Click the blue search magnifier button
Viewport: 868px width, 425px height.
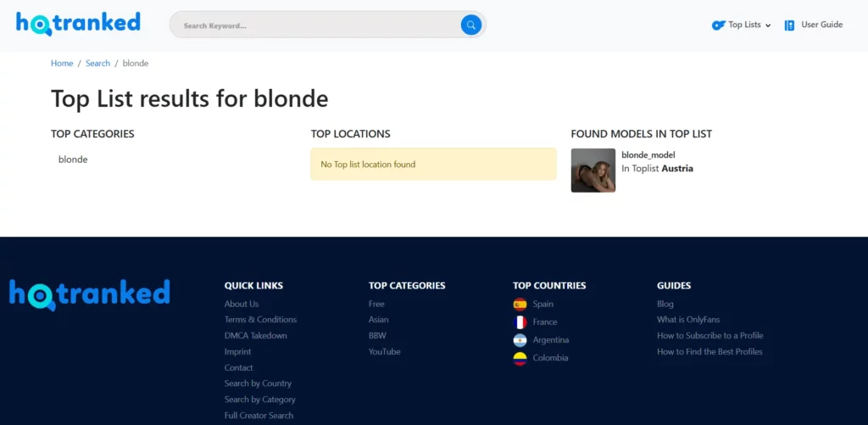470,25
